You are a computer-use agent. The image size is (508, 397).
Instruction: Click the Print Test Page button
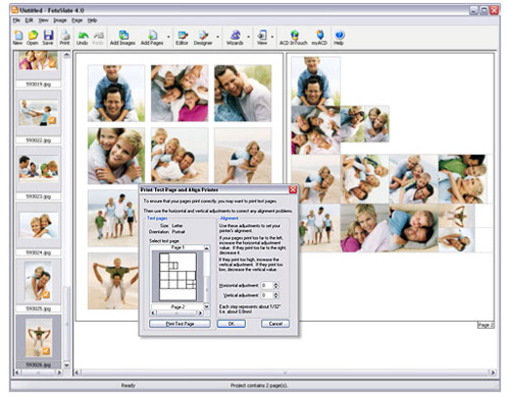[180, 324]
